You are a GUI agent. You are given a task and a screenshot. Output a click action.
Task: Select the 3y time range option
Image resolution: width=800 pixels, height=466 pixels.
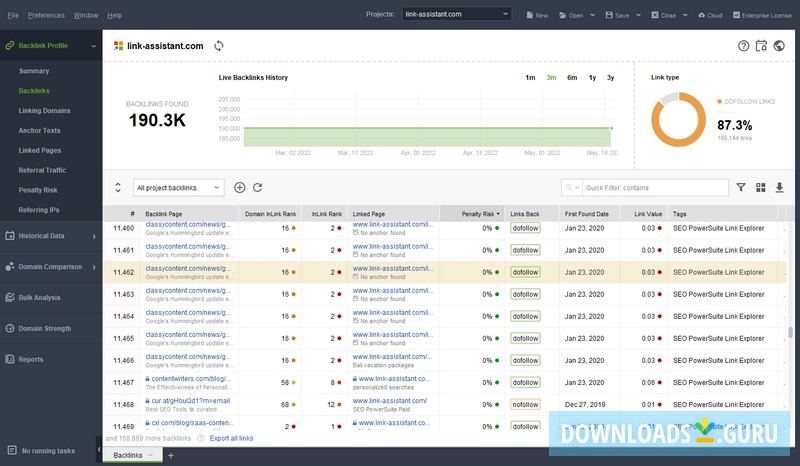pos(610,78)
